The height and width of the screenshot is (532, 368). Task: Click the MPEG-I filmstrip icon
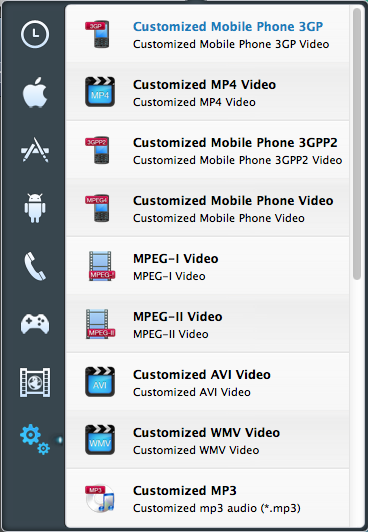pos(101,266)
